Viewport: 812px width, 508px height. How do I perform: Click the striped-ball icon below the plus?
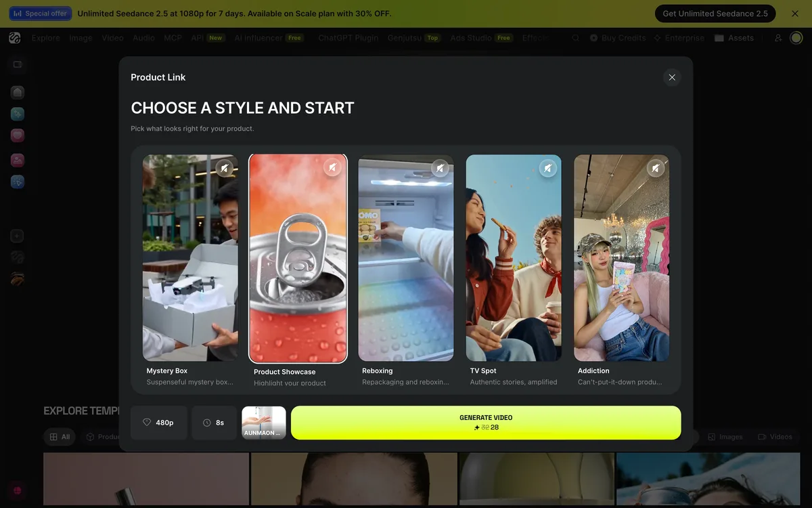pos(18,257)
